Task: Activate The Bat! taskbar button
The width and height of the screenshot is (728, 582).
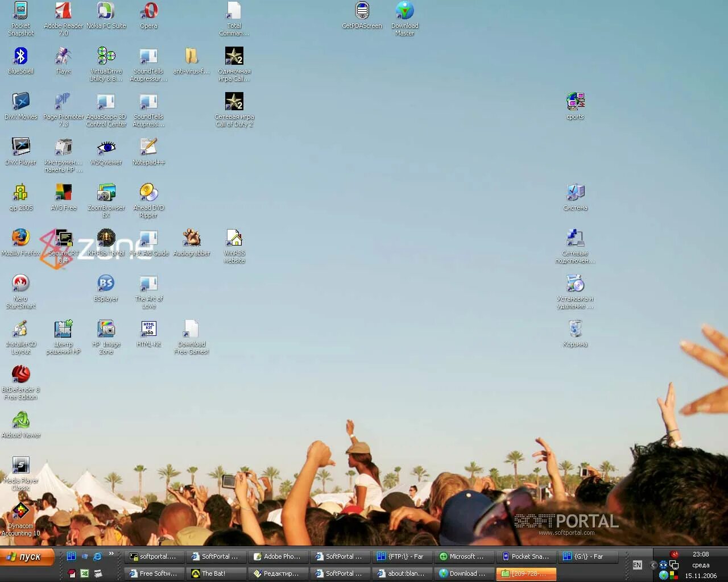Action: point(216,573)
